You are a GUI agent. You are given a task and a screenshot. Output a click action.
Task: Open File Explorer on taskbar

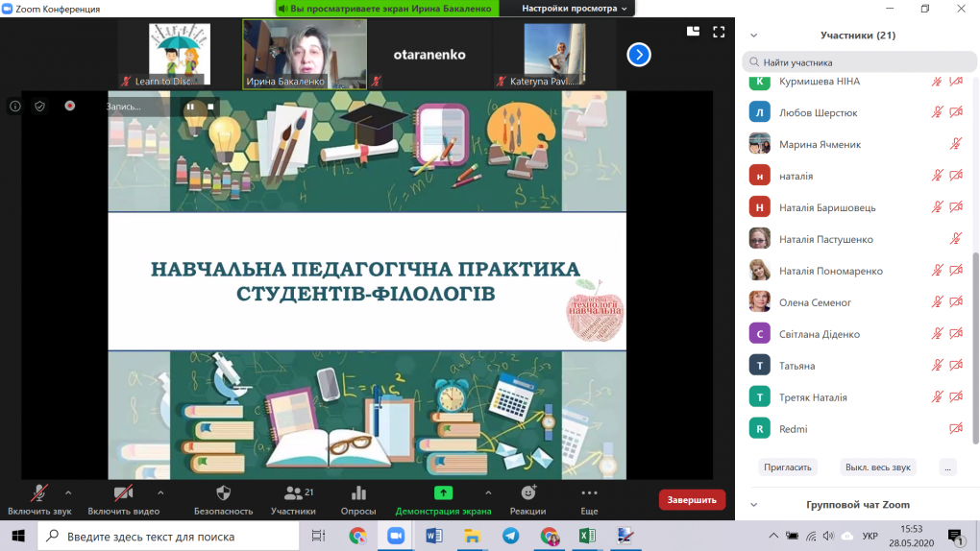pos(472,536)
